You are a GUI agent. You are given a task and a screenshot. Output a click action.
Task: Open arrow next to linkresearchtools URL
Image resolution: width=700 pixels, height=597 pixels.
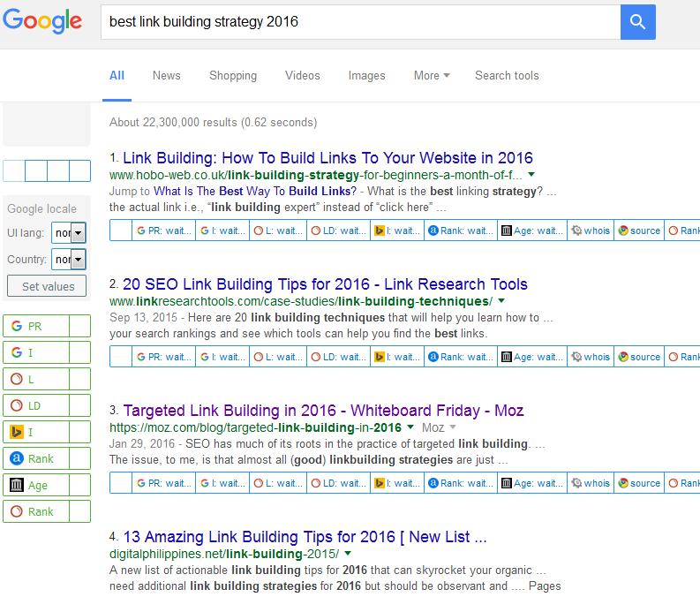(x=501, y=300)
